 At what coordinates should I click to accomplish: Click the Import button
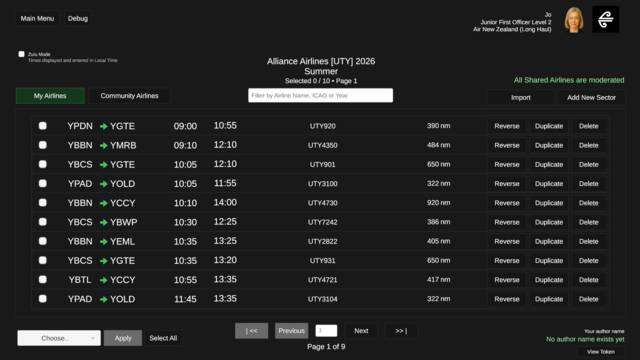click(x=521, y=98)
